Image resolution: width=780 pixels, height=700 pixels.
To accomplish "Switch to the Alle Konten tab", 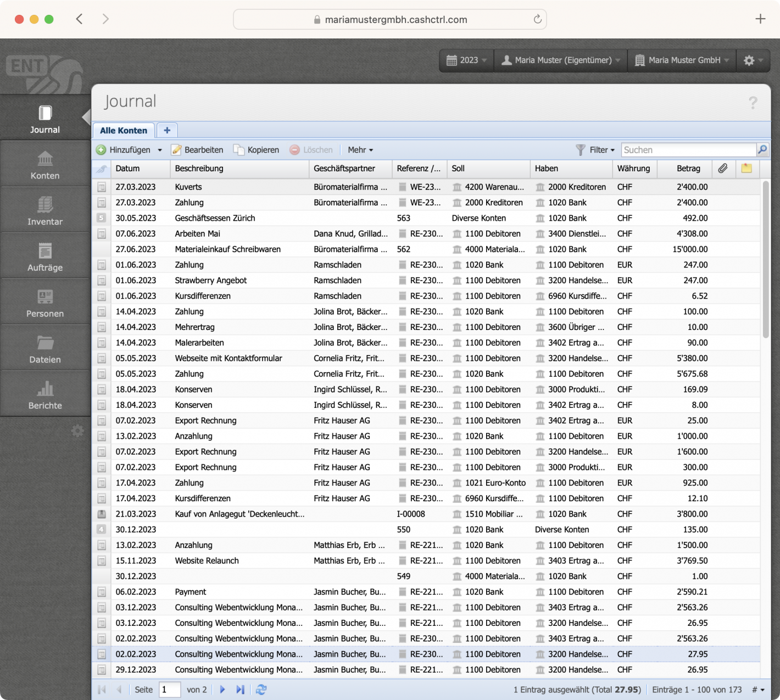I will click(x=123, y=130).
